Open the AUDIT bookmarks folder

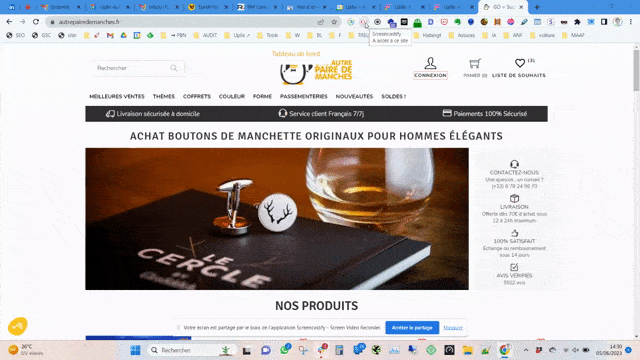coord(205,36)
